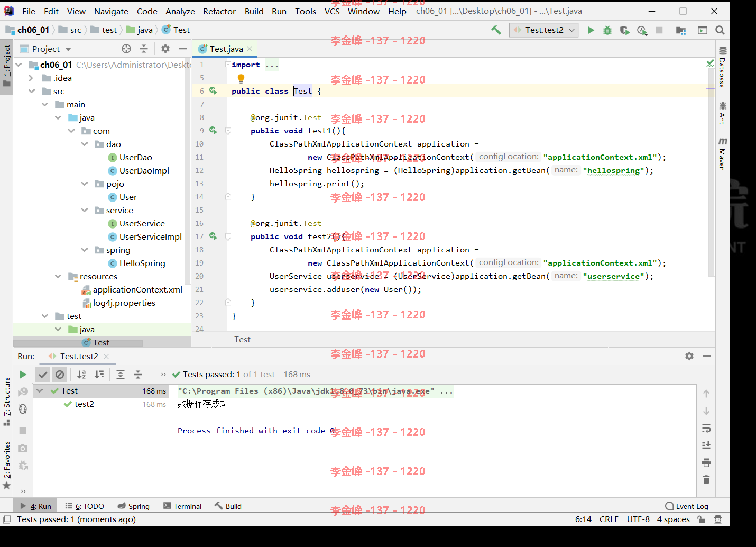Click the 6:14 cursor position indicator
This screenshot has height=547, width=756.
(583, 519)
